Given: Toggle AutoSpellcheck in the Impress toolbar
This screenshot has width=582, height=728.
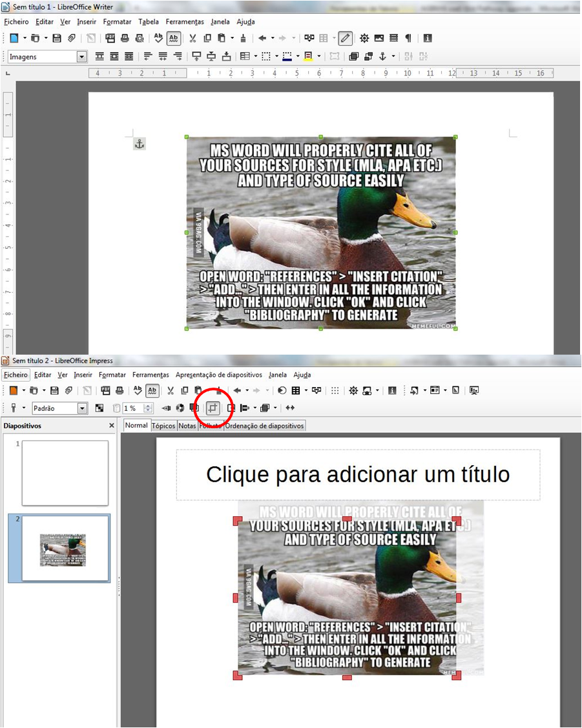Looking at the screenshot, I should (x=152, y=390).
